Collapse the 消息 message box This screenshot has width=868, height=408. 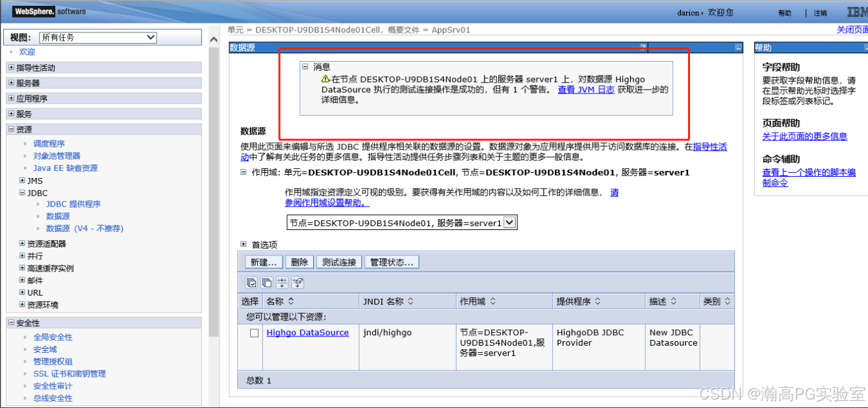305,66
